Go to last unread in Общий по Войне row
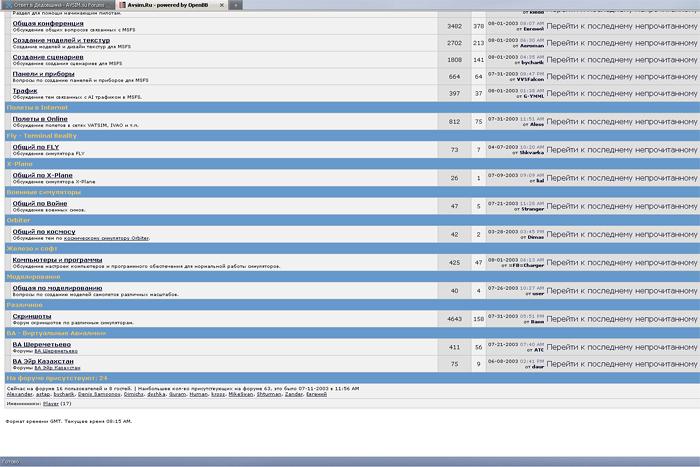The image size is (700, 467). pos(621,206)
